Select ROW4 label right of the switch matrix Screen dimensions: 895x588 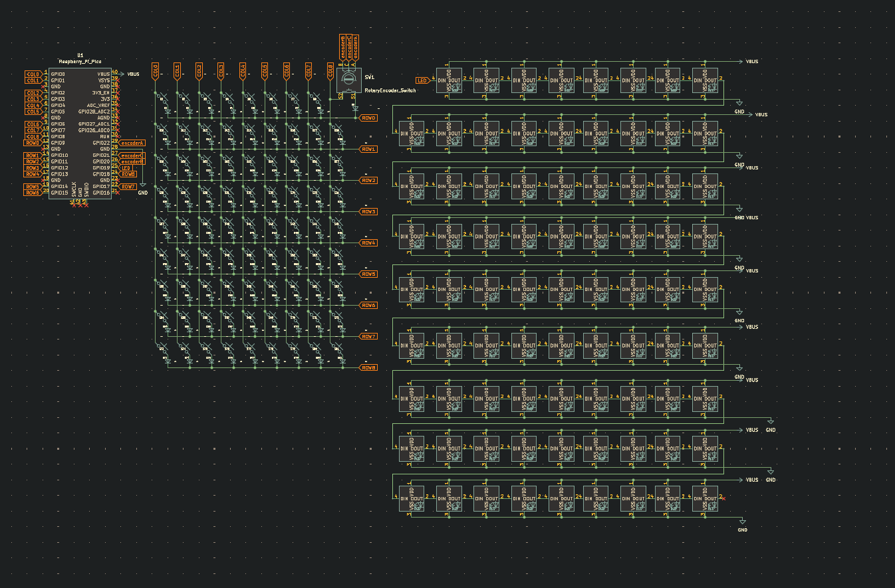(x=368, y=243)
